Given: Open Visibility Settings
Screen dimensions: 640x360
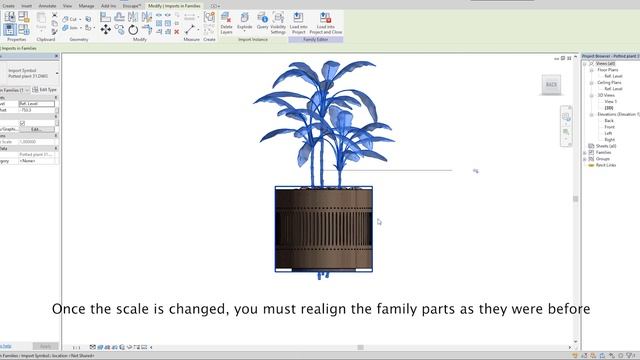Looking at the screenshot, I should pos(278,23).
